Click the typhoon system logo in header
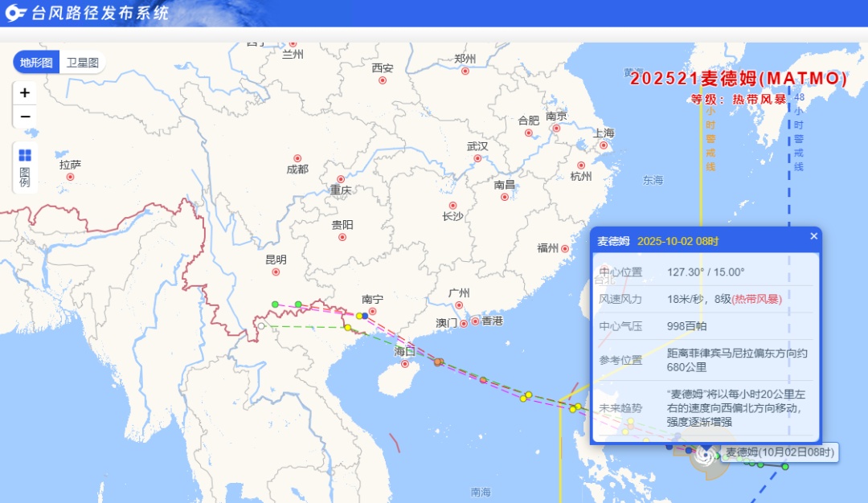 pos(13,14)
